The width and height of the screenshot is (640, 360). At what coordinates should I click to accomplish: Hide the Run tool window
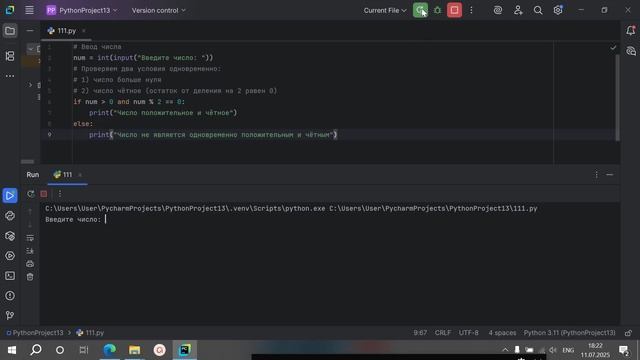coord(609,175)
